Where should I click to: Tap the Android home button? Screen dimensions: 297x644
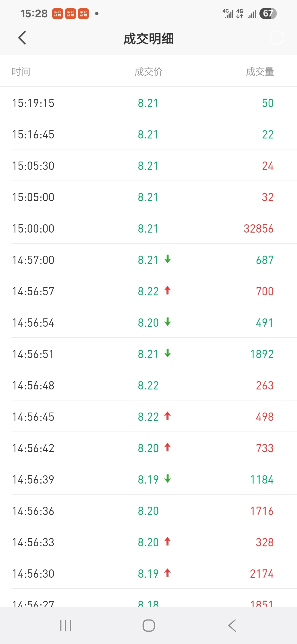point(149,626)
